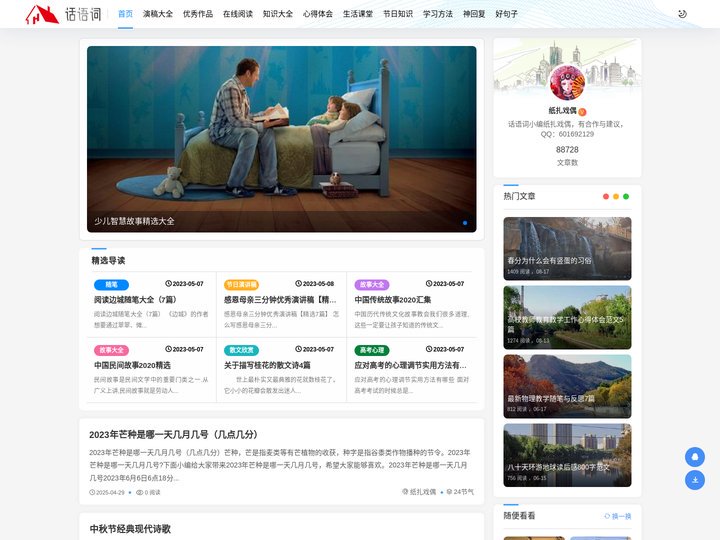This screenshot has height=540, width=720.
Task: Open 阅读边城随笔大全（7篇） article
Action: 135,300
